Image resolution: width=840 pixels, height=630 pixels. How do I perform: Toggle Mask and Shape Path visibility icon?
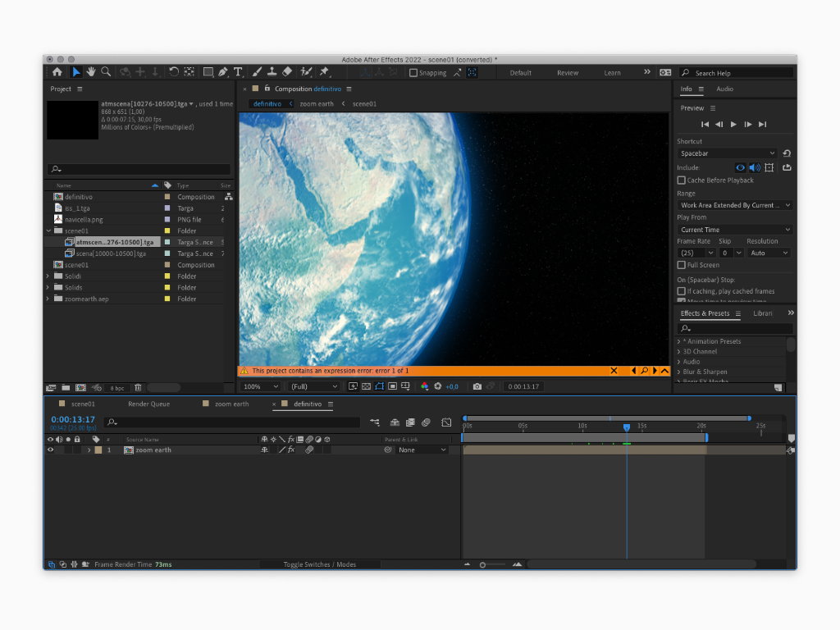point(379,386)
